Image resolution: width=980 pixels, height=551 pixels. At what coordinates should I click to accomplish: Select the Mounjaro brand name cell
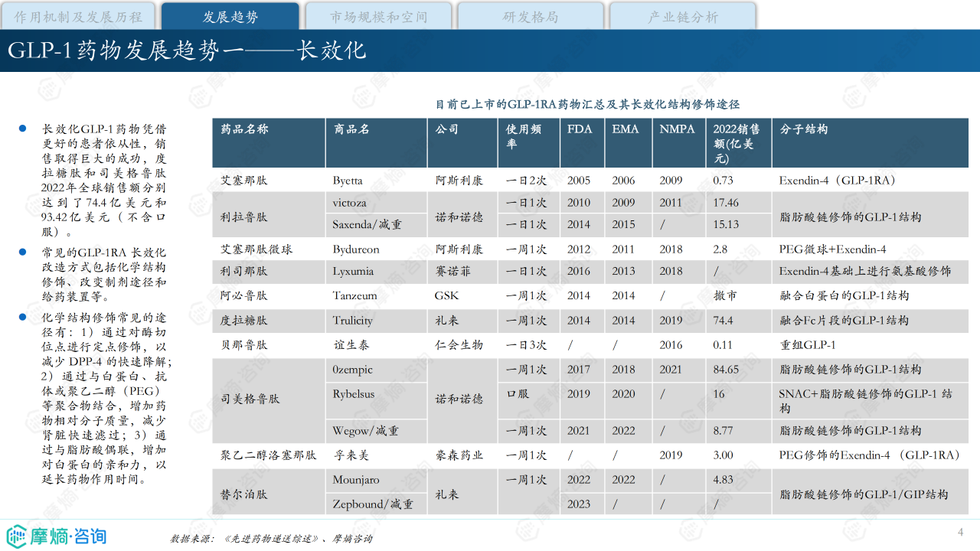tap(376, 480)
